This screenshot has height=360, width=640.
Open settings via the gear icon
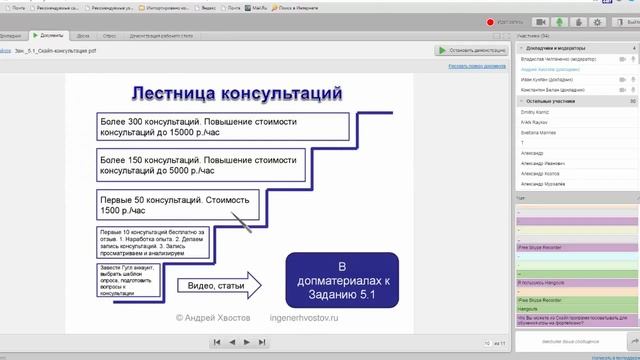598,22
